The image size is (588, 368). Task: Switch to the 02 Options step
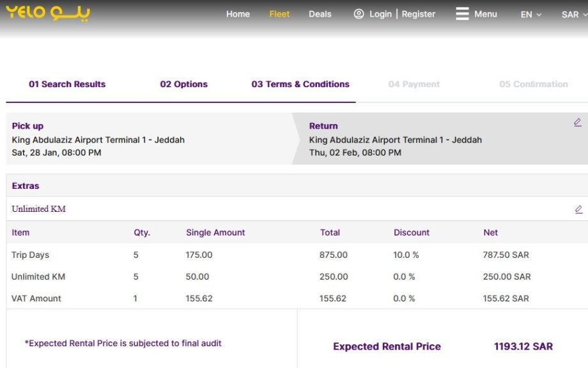click(183, 84)
